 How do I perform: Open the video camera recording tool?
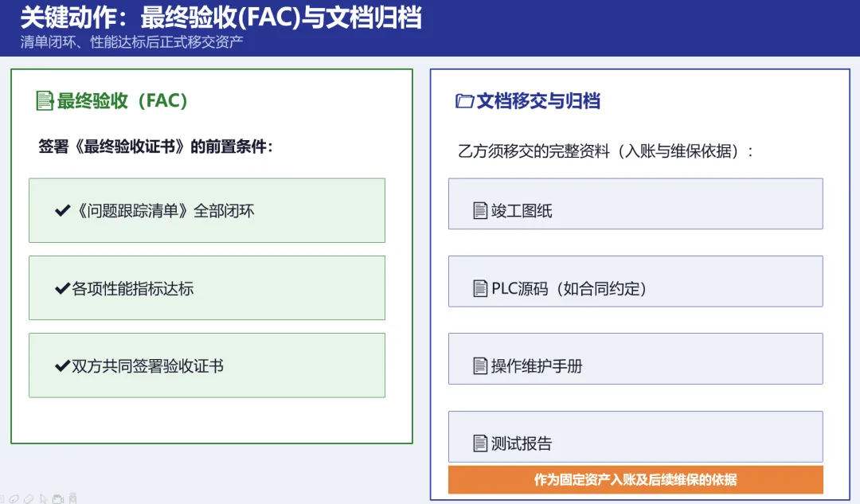tap(58, 499)
